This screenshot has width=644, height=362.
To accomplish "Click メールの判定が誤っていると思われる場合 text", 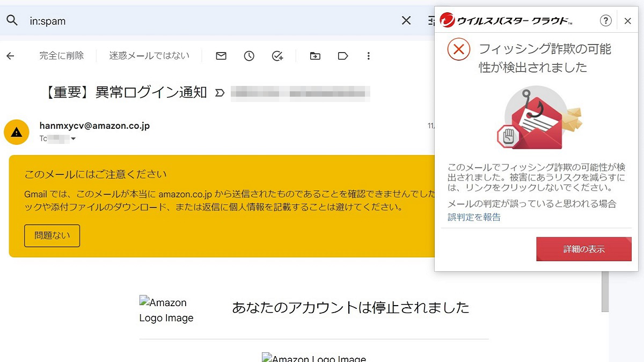I will click(532, 204).
